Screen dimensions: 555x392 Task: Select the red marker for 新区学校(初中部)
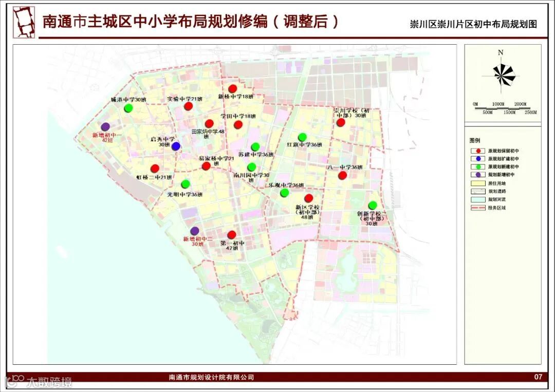(309, 198)
